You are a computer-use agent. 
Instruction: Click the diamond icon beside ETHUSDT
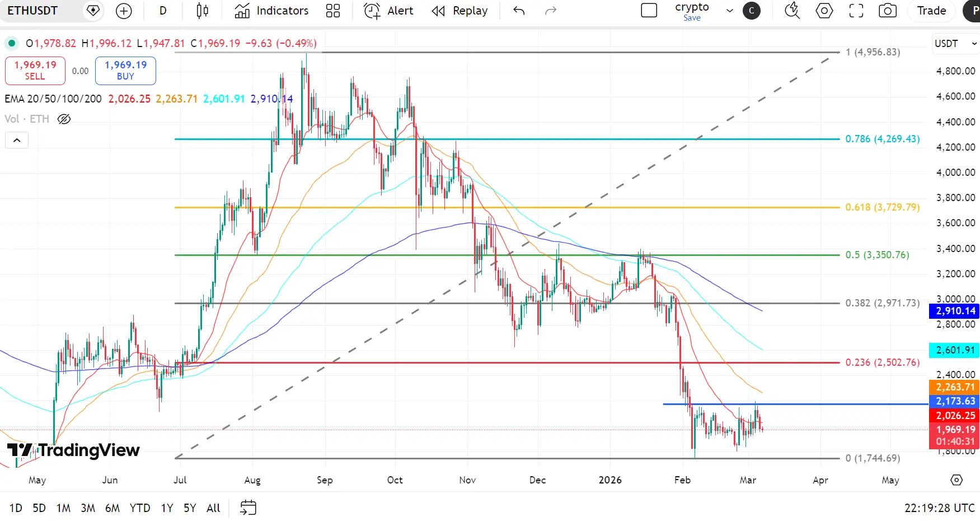tap(93, 11)
